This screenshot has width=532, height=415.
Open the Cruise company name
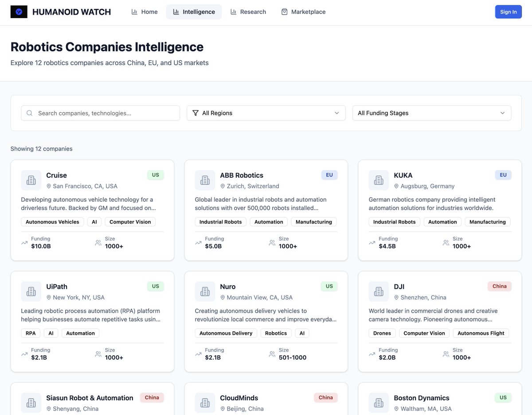point(56,175)
